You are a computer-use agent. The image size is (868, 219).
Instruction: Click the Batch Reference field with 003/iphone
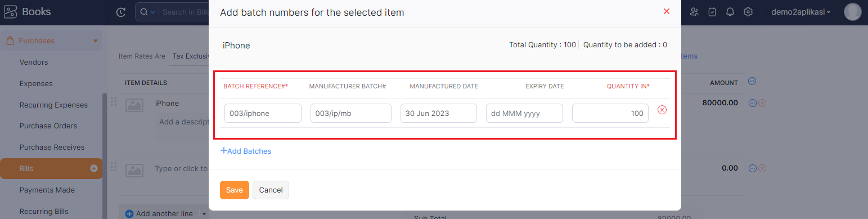[x=263, y=113]
